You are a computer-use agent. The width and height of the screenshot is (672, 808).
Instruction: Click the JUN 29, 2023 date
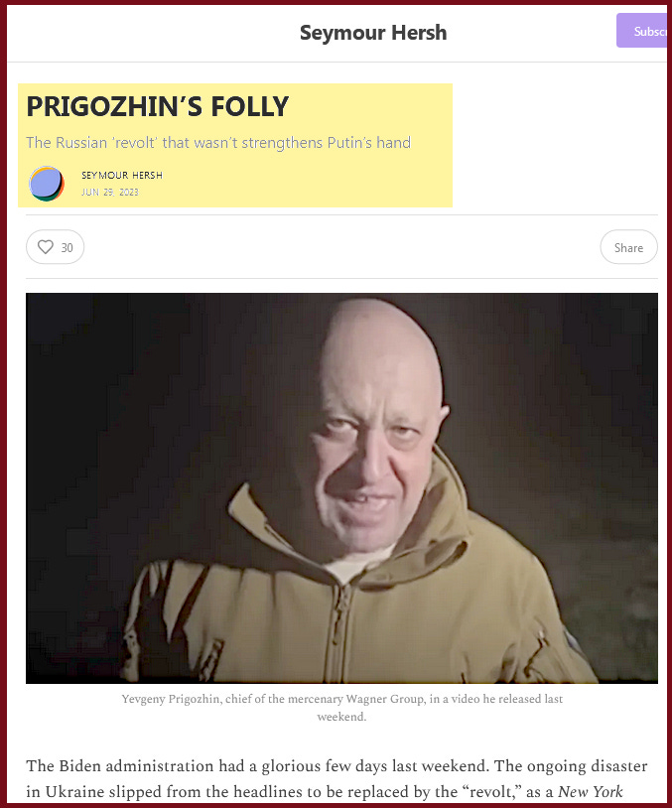(x=110, y=193)
